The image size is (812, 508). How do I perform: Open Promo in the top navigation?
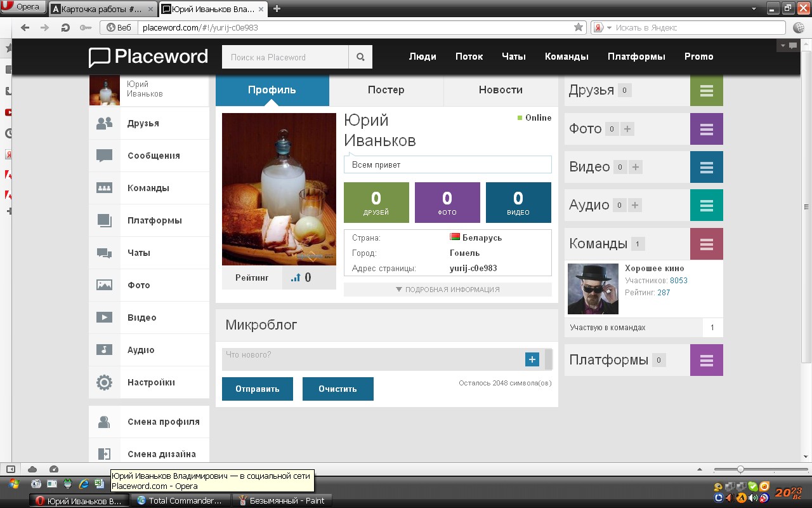click(x=699, y=57)
